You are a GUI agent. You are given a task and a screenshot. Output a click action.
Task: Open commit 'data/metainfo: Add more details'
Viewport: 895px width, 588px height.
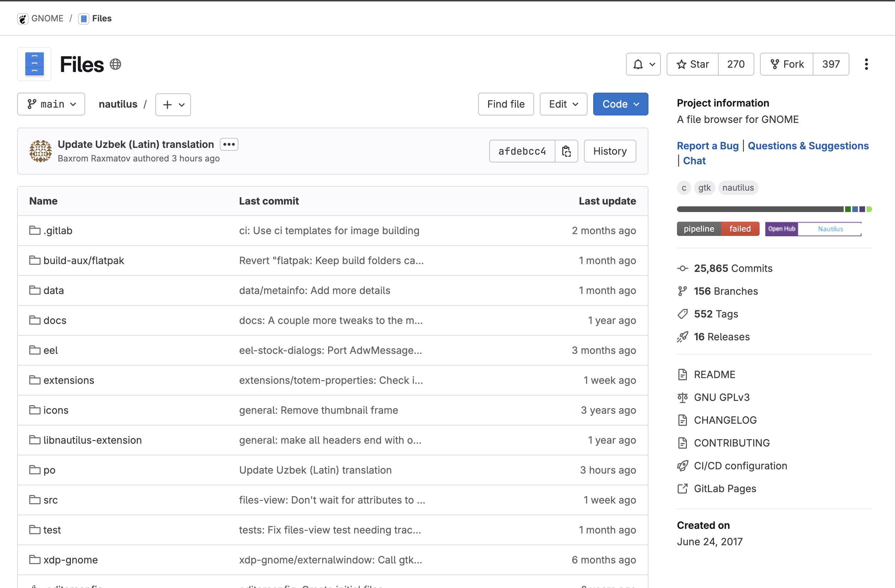point(315,290)
